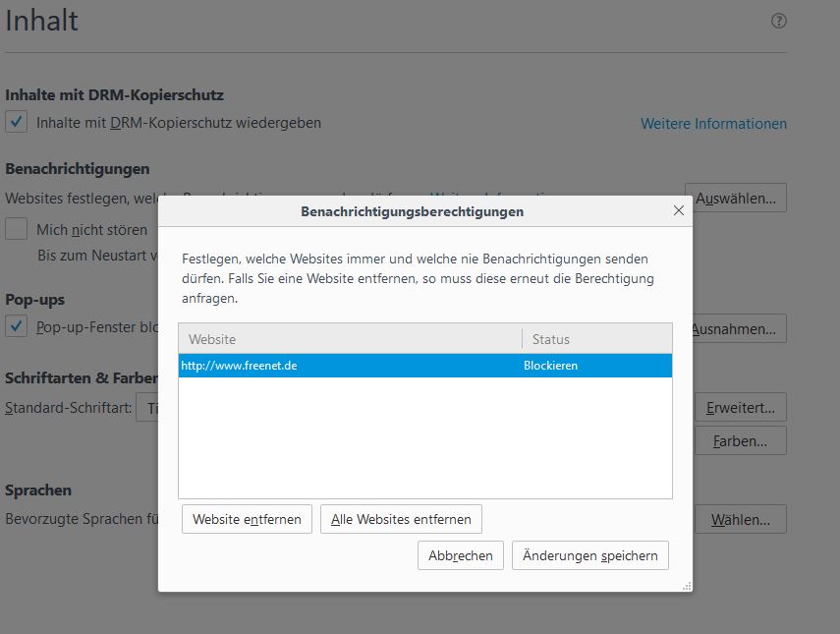This screenshot has height=634, width=840.
Task: Sort by the Website column header
Action: click(350, 339)
